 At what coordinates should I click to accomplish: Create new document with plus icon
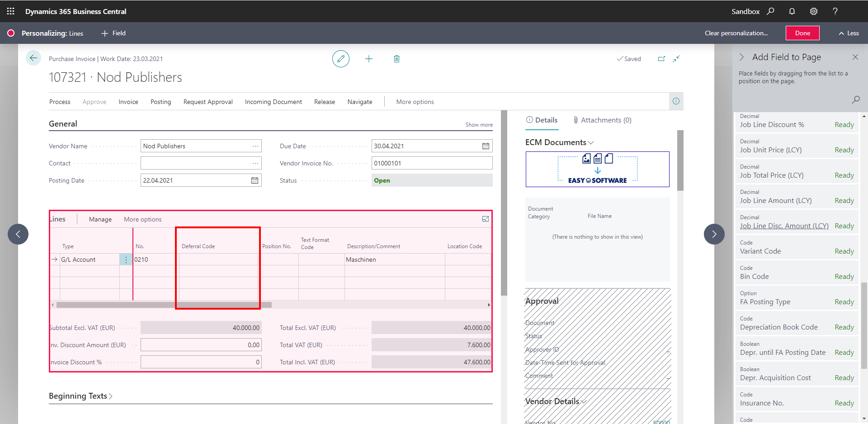(369, 59)
